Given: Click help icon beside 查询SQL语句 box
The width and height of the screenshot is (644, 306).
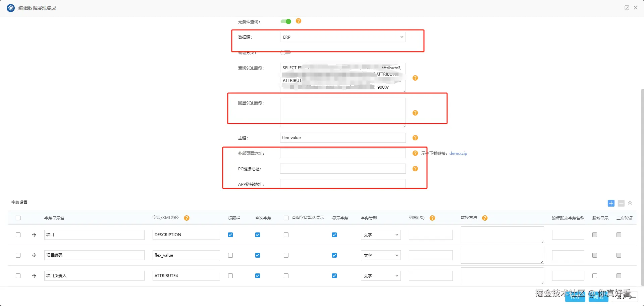Looking at the screenshot, I should (415, 78).
